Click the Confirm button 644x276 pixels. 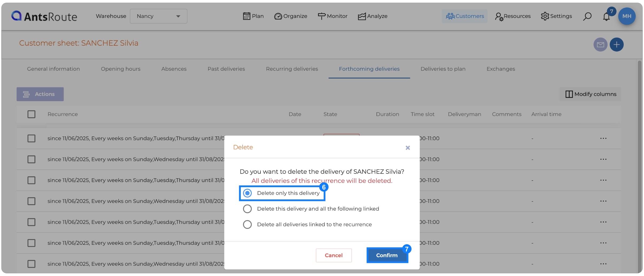pos(387,255)
